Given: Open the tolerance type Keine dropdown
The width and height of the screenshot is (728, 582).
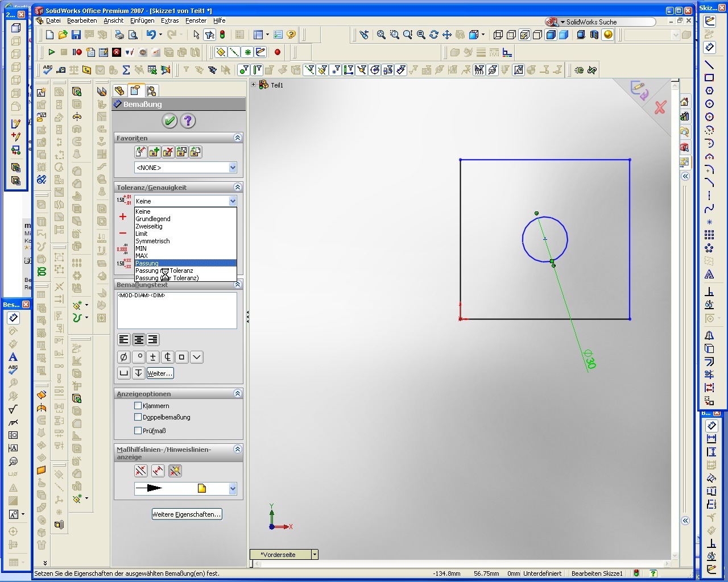Looking at the screenshot, I should (233, 201).
